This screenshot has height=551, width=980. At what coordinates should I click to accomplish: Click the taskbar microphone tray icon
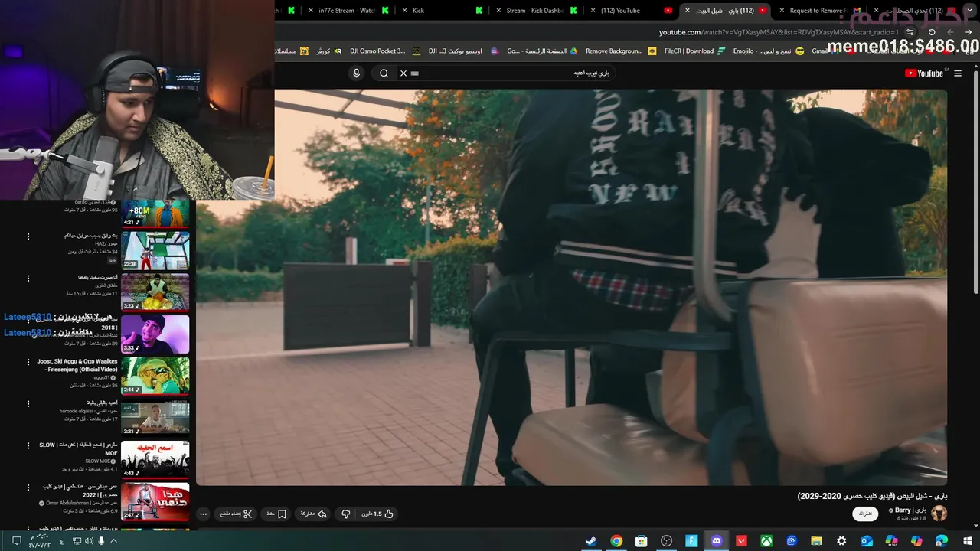pyautogui.click(x=101, y=541)
